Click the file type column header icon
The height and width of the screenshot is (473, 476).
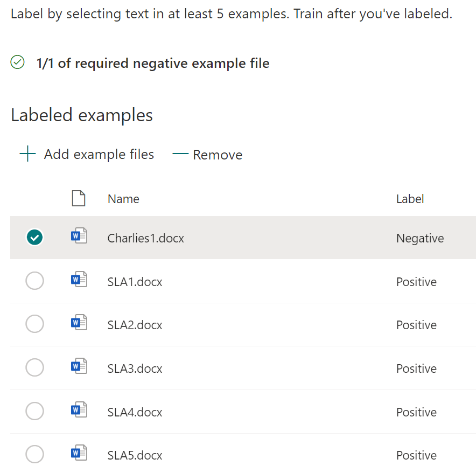pyautogui.click(x=79, y=199)
